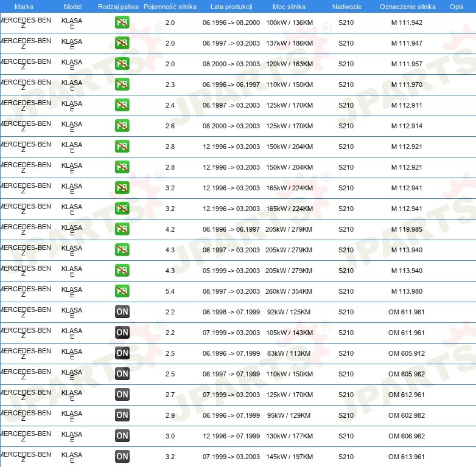The image size is (476, 467).
Task: Select the engine code M 112.911 cell
Action: [407, 106]
